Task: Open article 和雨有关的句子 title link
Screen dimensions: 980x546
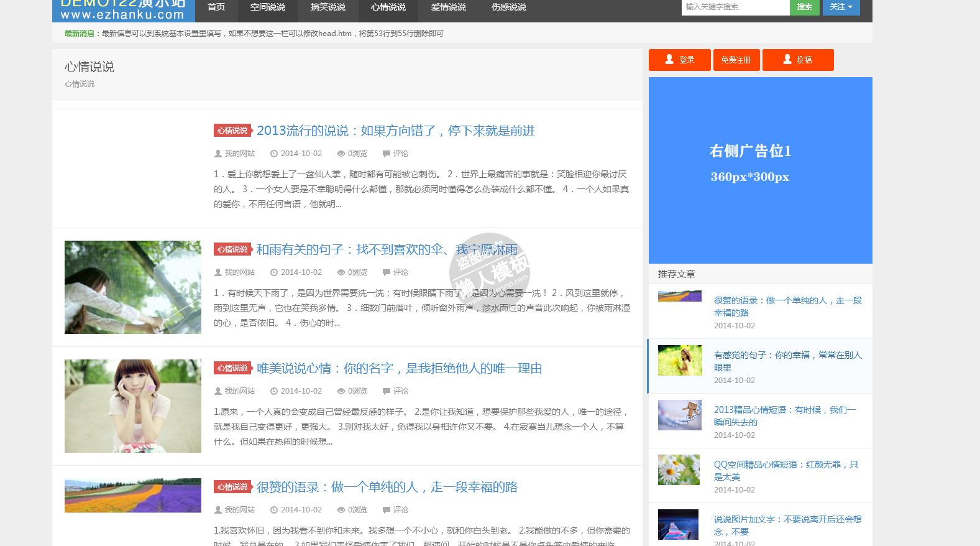Action: 387,249
